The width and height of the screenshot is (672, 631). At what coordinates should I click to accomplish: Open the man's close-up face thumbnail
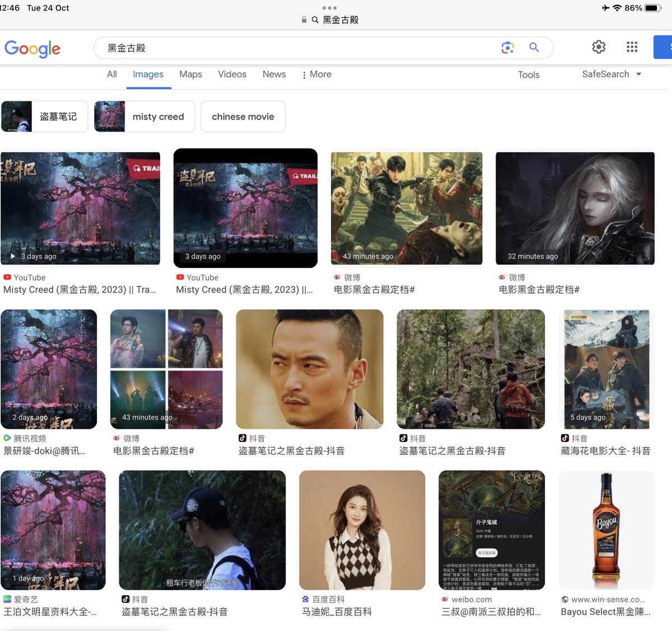tap(310, 369)
